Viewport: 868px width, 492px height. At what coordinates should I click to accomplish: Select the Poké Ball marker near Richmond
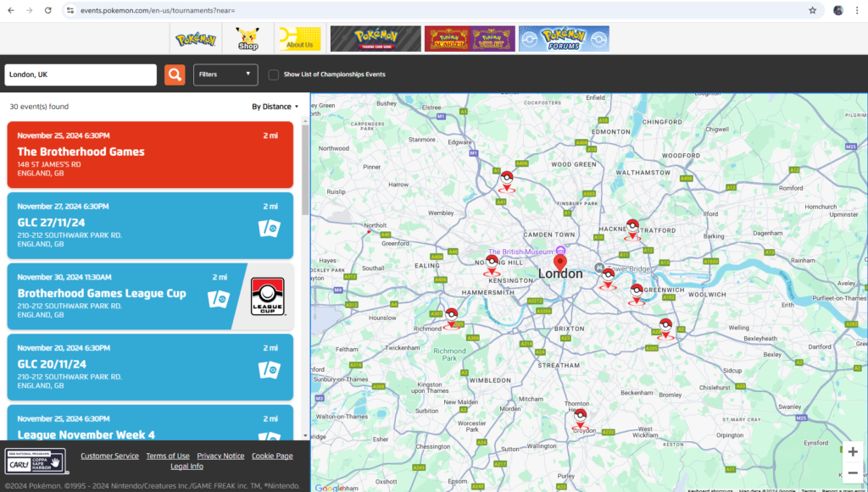(451, 317)
